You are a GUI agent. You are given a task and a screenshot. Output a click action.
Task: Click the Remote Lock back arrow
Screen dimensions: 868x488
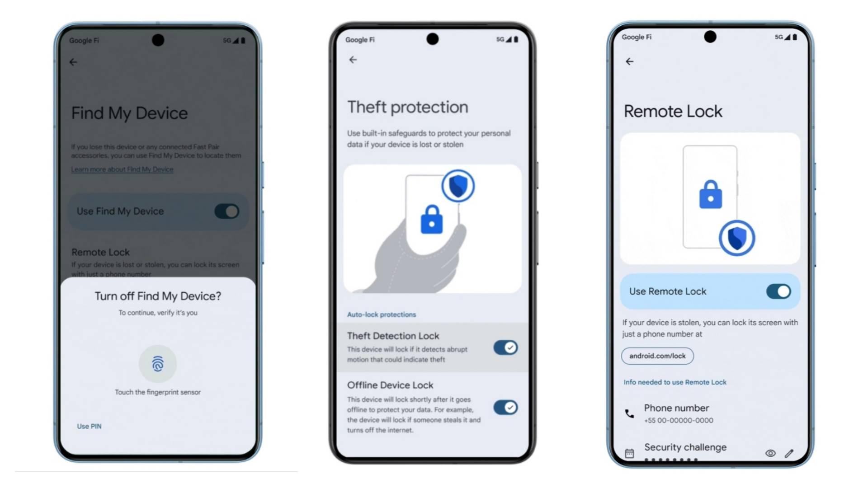[630, 61]
